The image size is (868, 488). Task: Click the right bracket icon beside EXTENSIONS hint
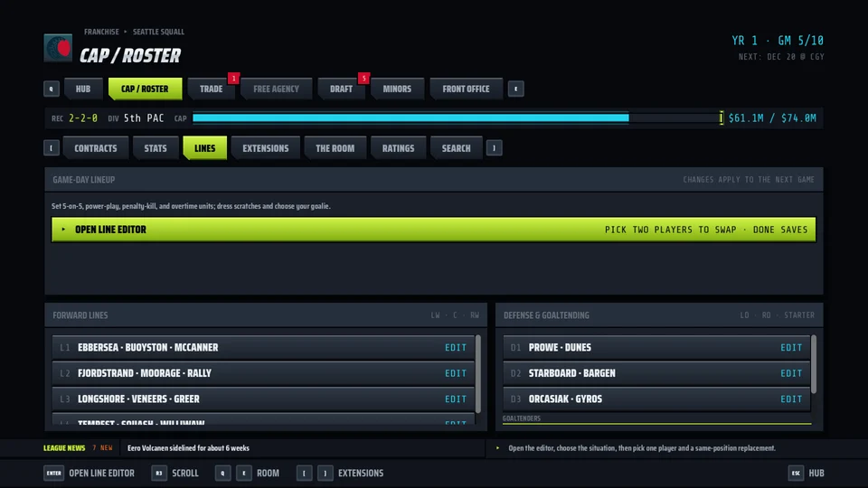click(x=325, y=473)
